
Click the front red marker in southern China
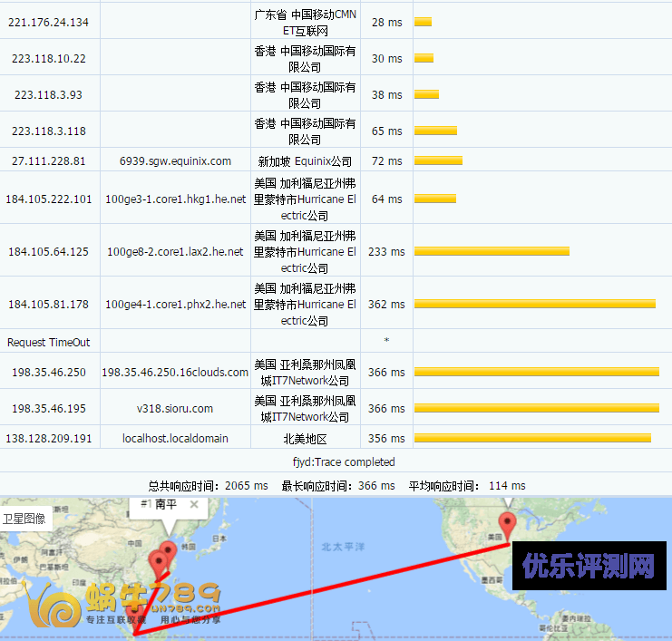(x=158, y=566)
